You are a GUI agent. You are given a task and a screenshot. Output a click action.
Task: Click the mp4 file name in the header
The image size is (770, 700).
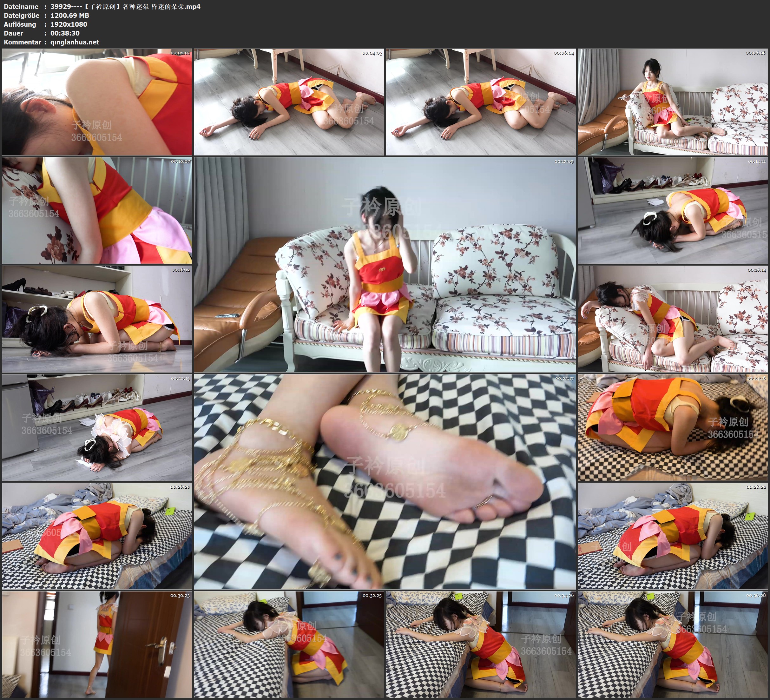pyautogui.click(x=125, y=6)
